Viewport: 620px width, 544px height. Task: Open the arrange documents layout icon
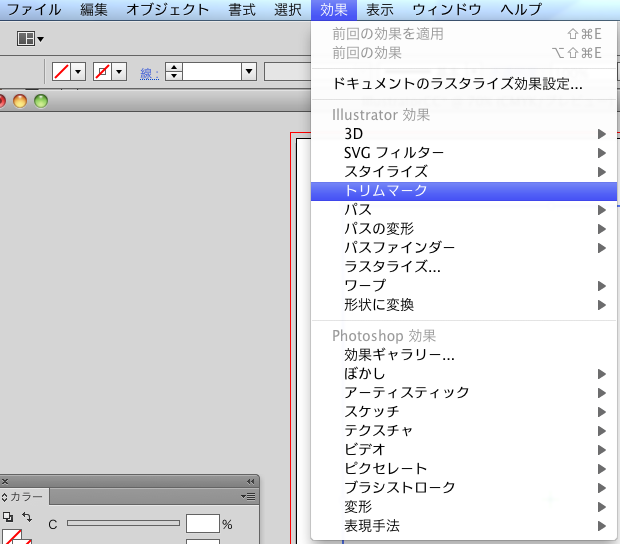pyautogui.click(x=30, y=39)
